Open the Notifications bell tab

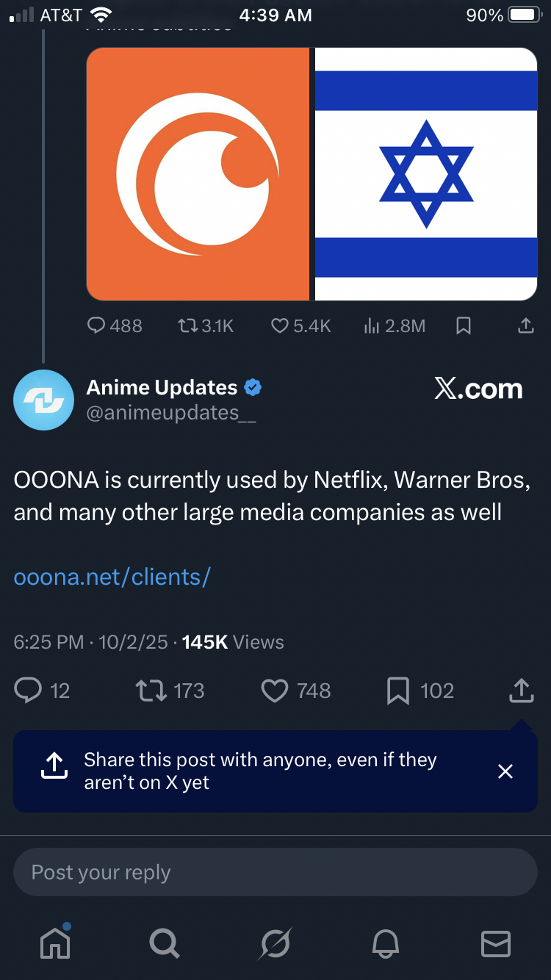(386, 943)
